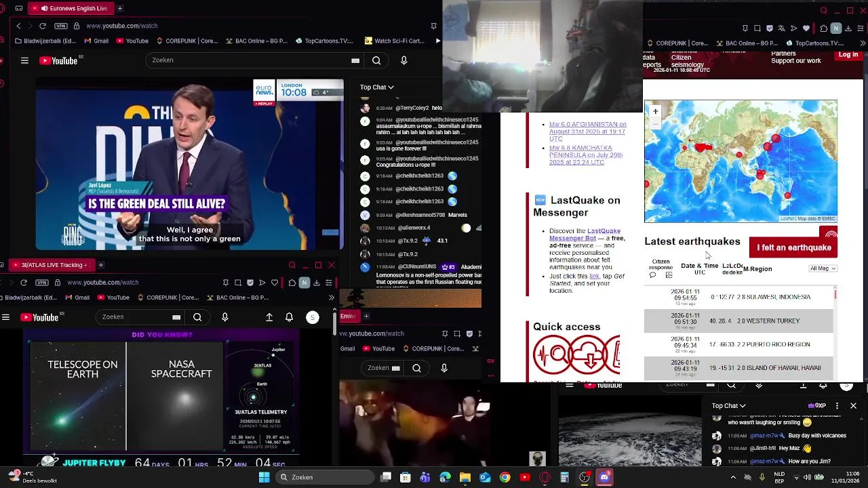Open YouTube guide menu in Euronews window
The height and width of the screenshot is (488, 868).
pyautogui.click(x=24, y=60)
